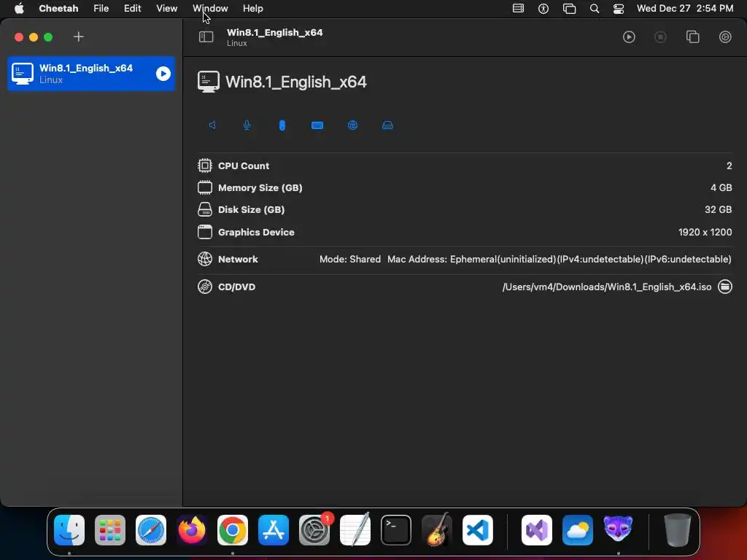
Task: Open System Settings from the Dock
Action: point(314,530)
